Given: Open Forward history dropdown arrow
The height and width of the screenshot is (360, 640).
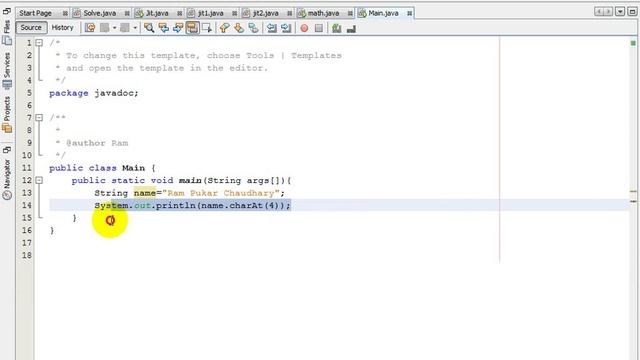Looking at the screenshot, I should pos(135,28).
